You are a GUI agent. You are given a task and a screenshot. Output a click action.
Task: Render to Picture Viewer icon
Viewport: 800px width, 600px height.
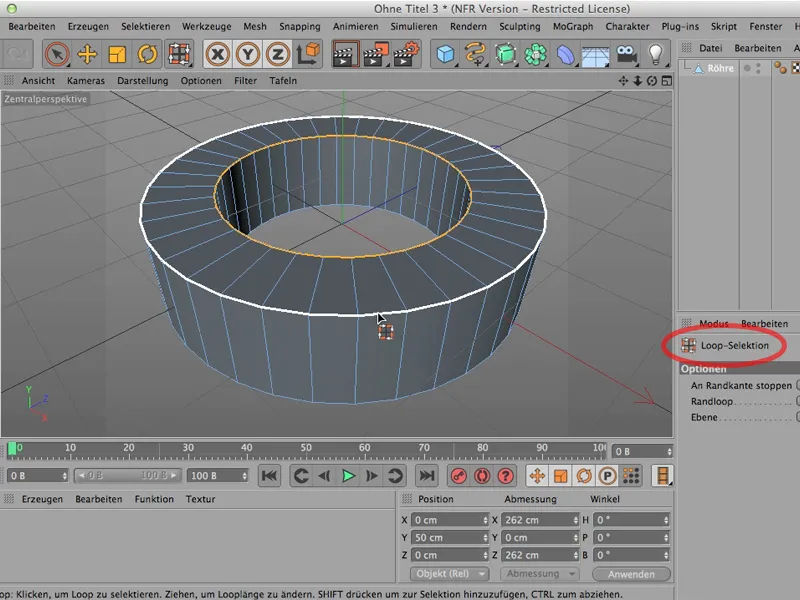click(376, 54)
